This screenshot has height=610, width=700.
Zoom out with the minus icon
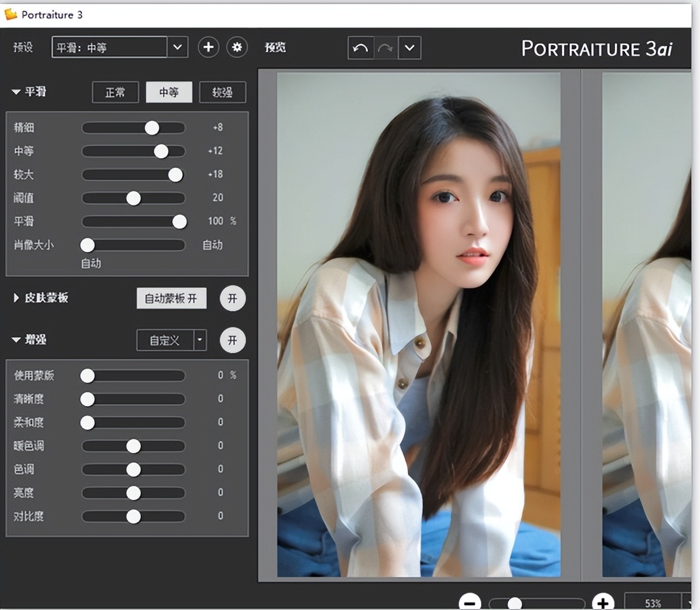pyautogui.click(x=469, y=602)
